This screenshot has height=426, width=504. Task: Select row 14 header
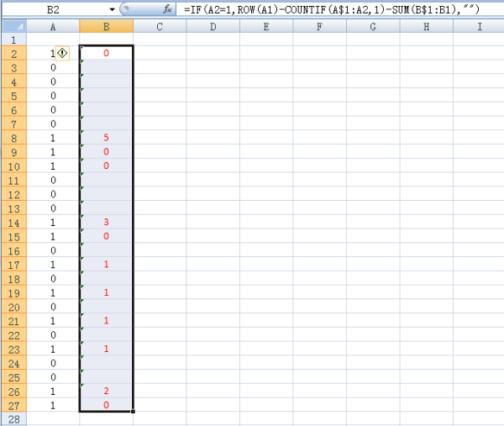[x=13, y=223]
